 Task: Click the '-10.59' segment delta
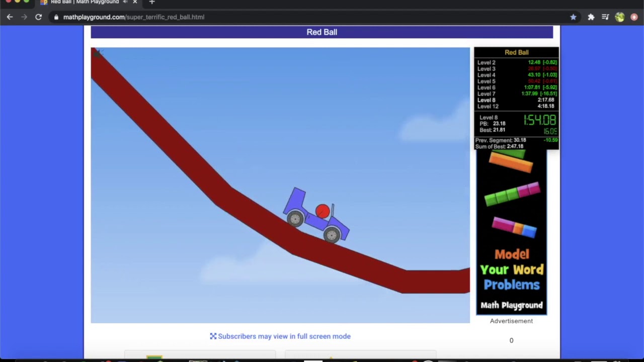[x=551, y=140]
